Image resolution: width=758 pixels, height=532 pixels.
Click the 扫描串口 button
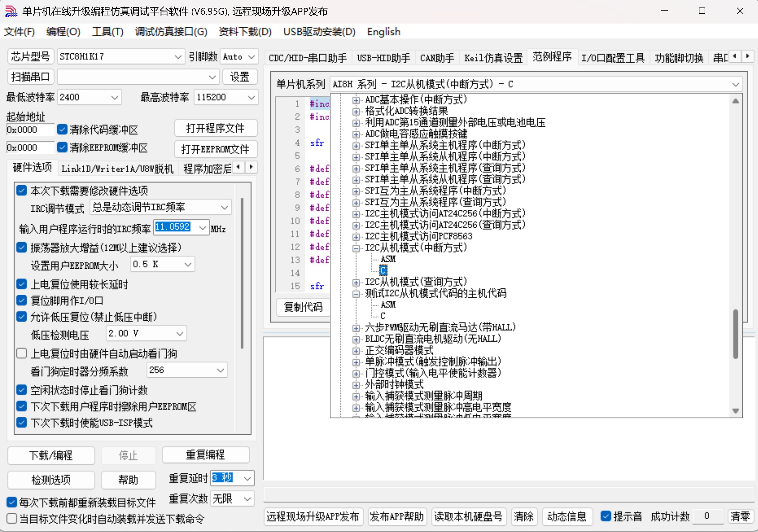point(30,77)
